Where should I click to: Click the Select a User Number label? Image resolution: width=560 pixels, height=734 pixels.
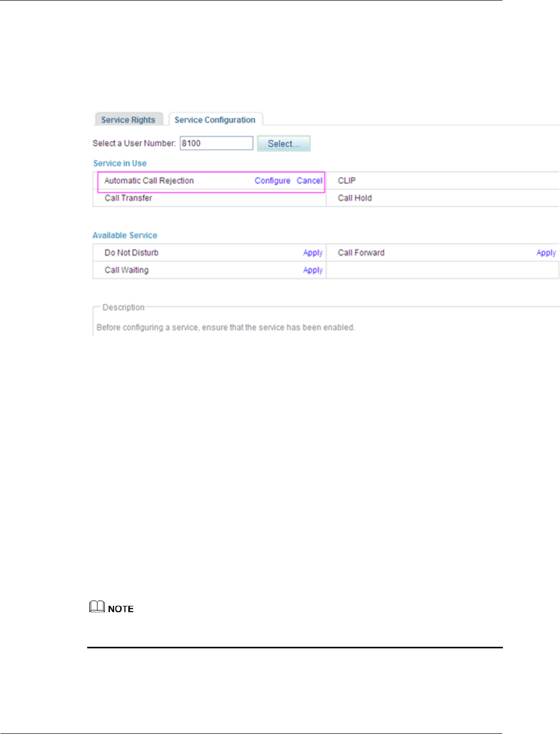pos(134,143)
